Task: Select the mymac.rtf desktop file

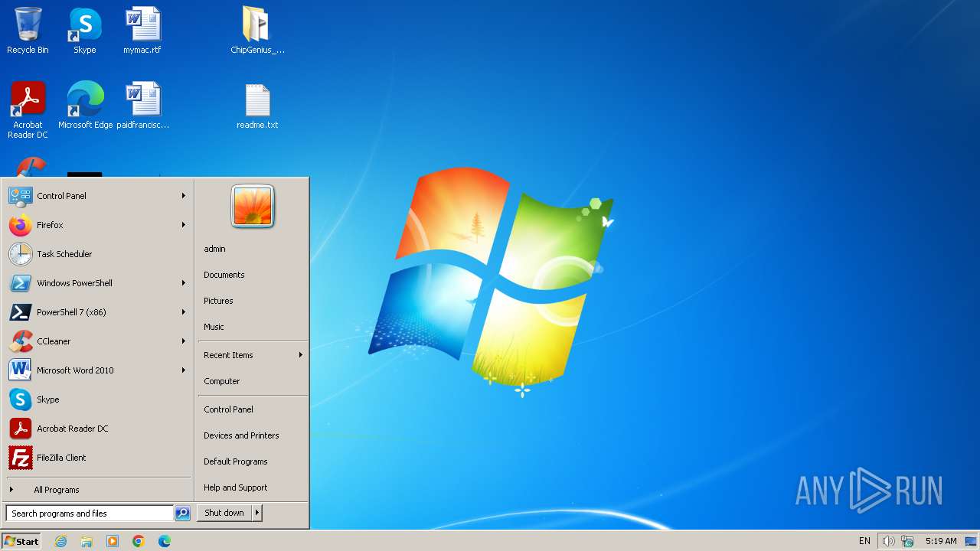Action: 142,31
